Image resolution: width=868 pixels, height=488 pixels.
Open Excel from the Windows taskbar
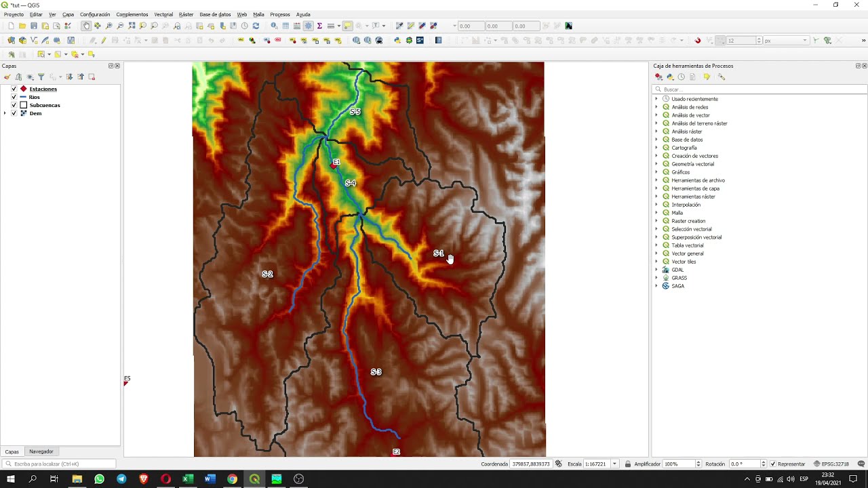(x=188, y=479)
